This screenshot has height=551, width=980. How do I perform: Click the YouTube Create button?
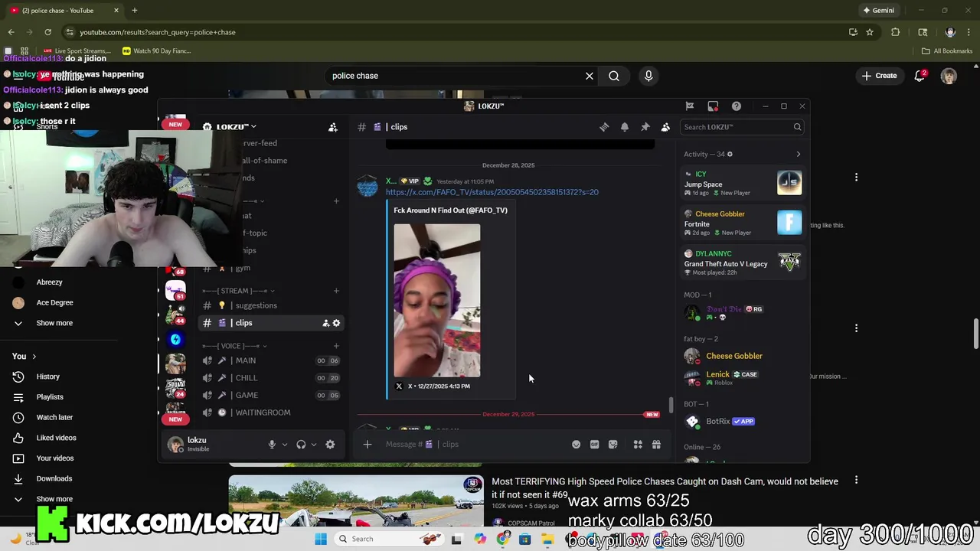[879, 76]
